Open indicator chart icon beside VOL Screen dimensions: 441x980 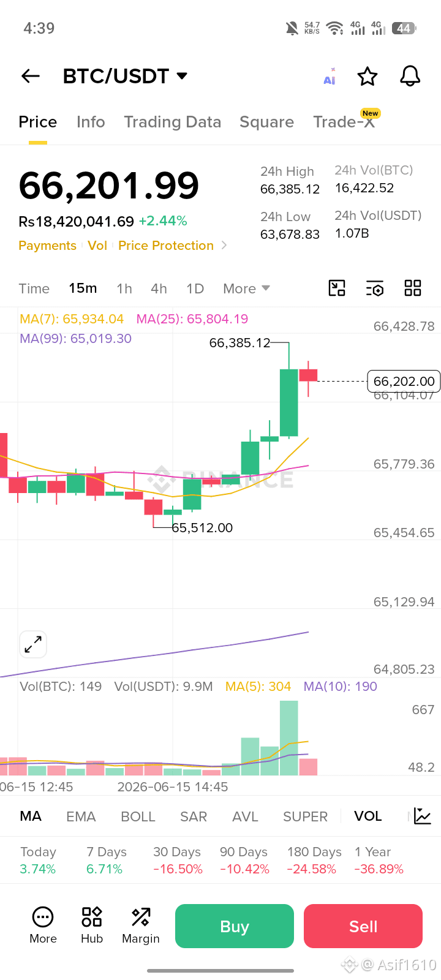coord(423,816)
